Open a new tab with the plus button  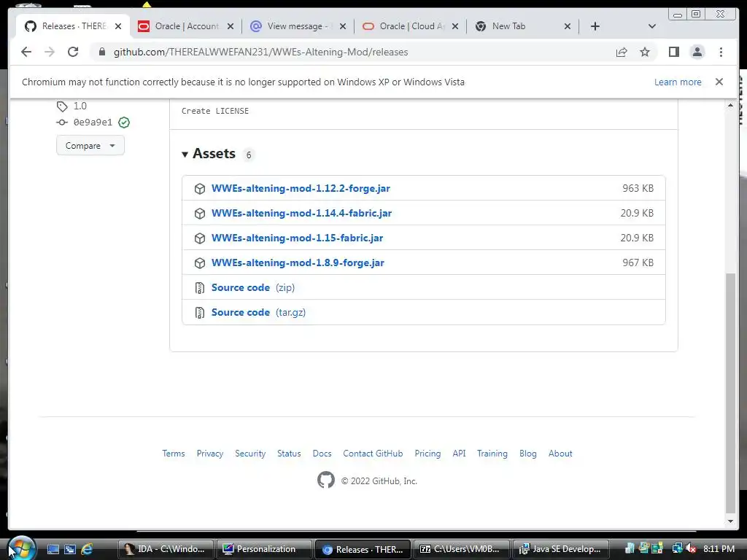point(595,26)
